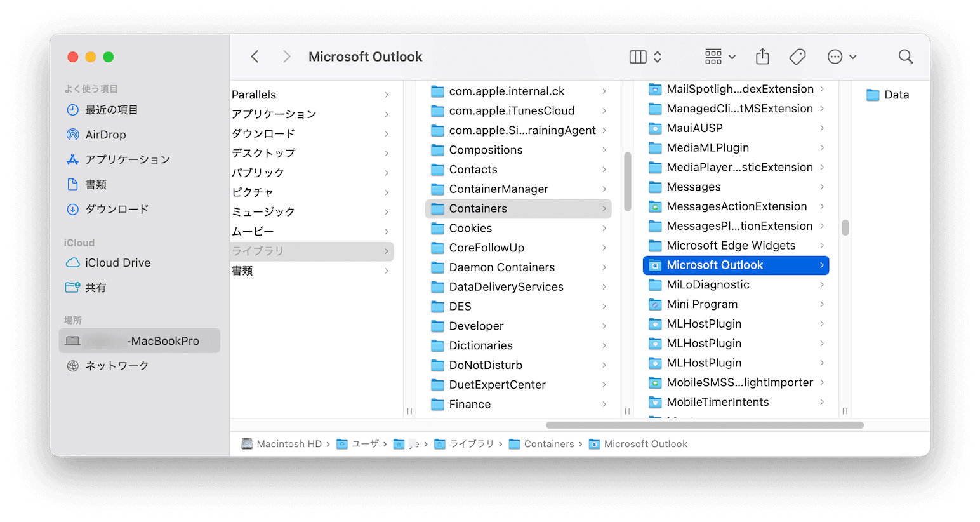
Task: Select the DES folder
Action: pyautogui.click(x=519, y=307)
